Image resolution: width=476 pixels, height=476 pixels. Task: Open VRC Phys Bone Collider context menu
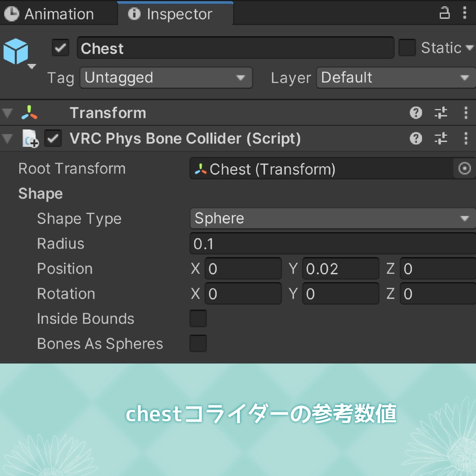[x=466, y=139]
